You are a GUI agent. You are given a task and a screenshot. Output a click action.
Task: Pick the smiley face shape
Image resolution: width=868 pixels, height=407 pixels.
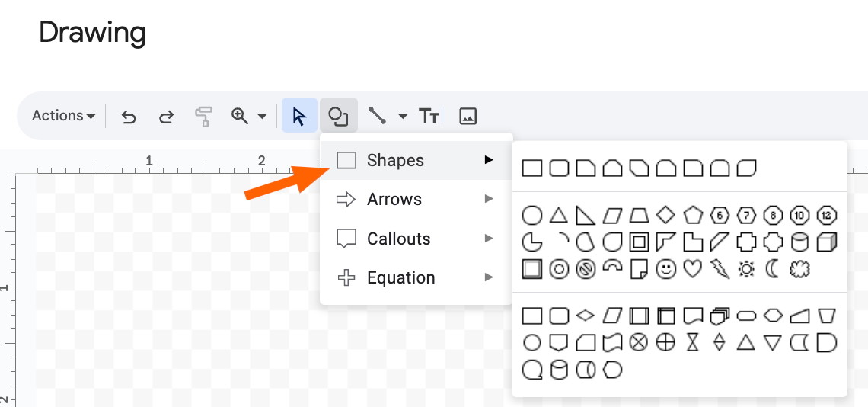[x=666, y=269]
